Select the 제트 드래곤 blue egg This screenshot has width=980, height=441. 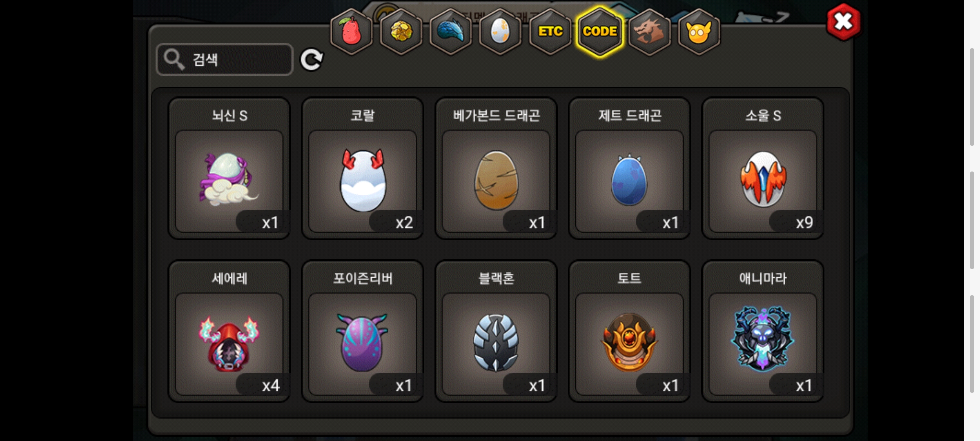pyautogui.click(x=629, y=168)
